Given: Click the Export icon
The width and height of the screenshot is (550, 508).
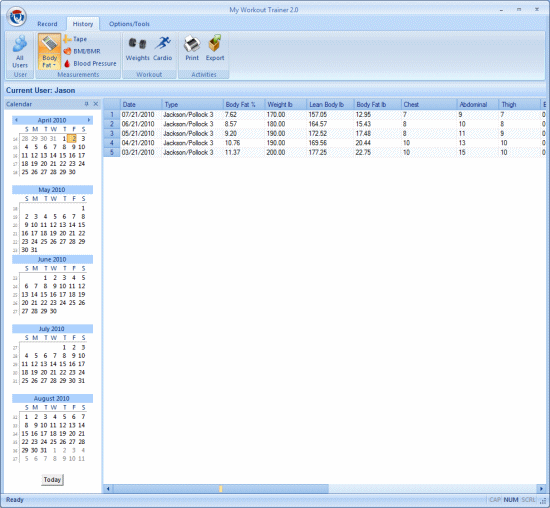Looking at the screenshot, I should 215,48.
